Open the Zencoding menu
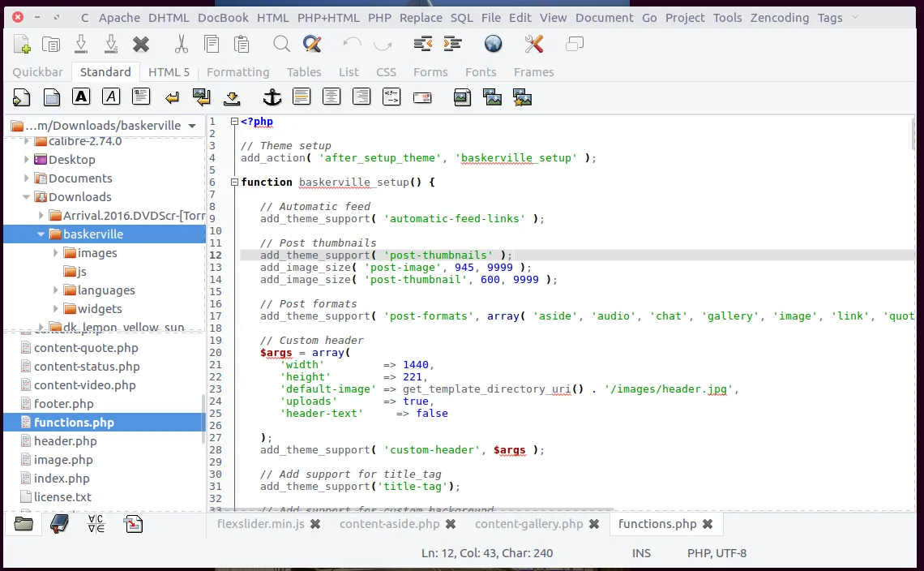The image size is (924, 571). 779,18
